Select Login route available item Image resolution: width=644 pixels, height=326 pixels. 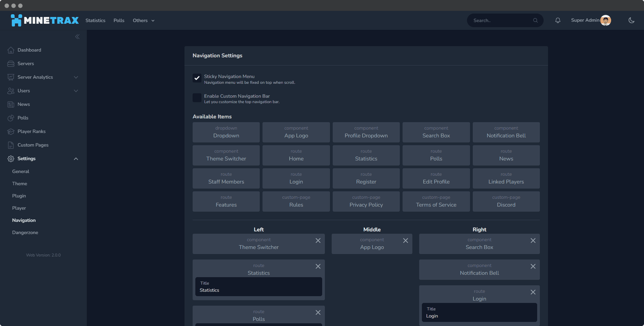coord(296,178)
